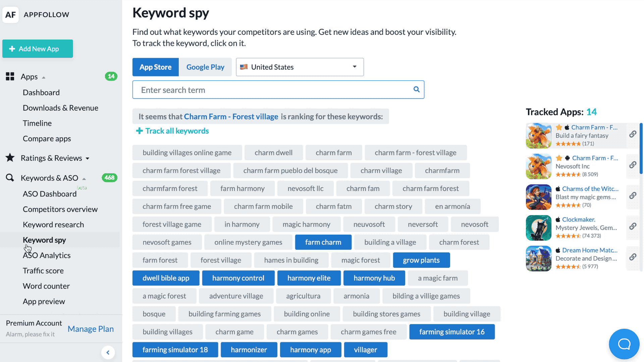
Task: Click the Add New App button
Action: pos(38,49)
